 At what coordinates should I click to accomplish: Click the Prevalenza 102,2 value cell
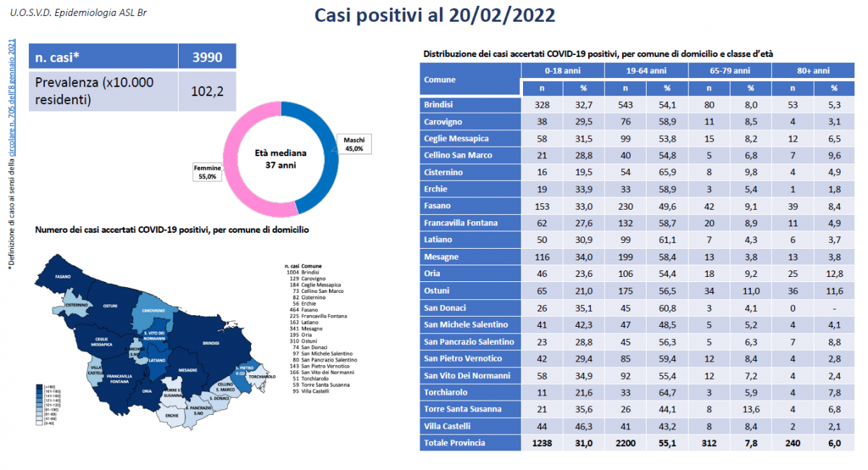[x=207, y=91]
